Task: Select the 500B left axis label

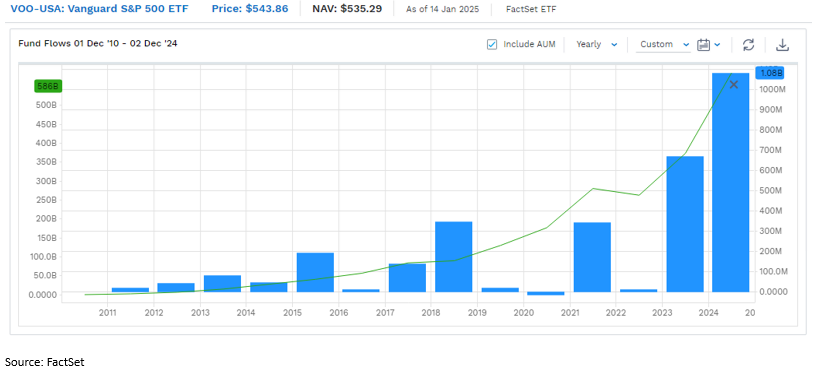Action: tap(45, 105)
